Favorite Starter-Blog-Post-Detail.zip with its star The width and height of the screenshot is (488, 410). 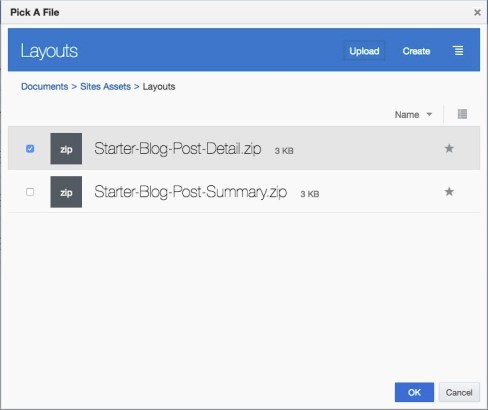449,148
